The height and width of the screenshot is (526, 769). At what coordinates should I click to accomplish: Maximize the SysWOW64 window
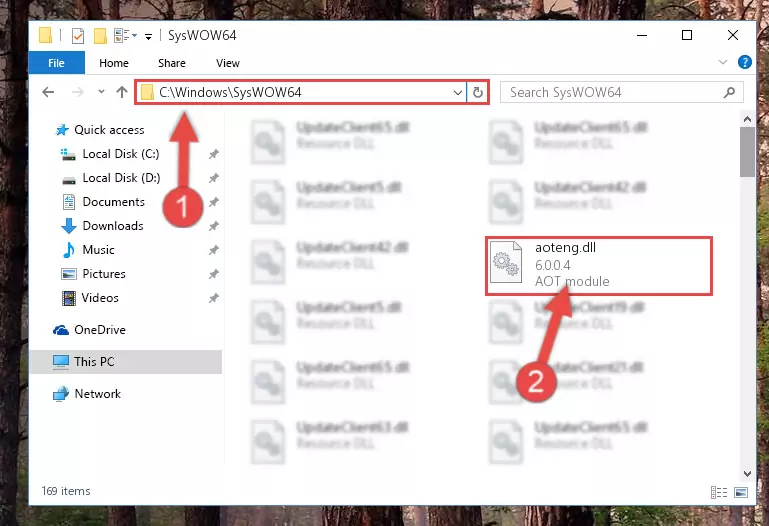(x=687, y=35)
